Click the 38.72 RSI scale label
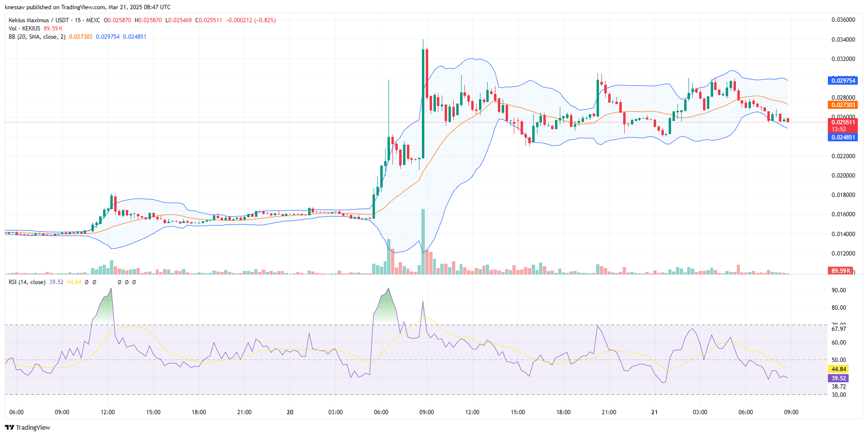 point(838,387)
